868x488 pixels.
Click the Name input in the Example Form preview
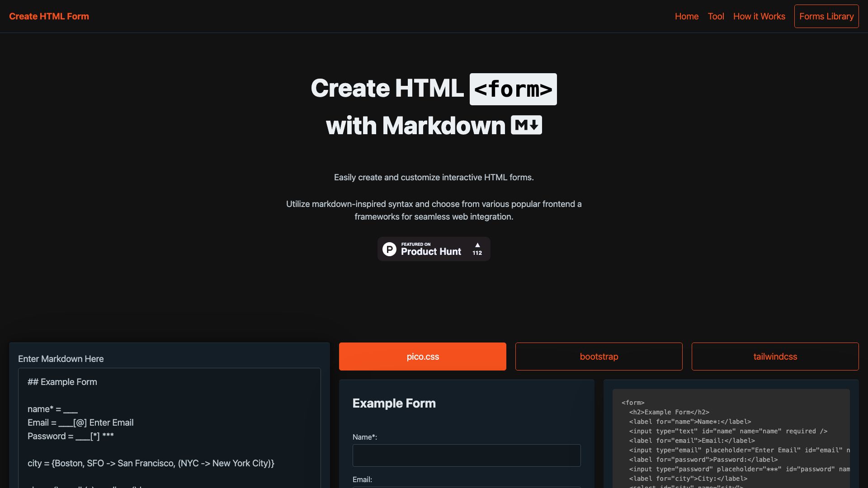467,455
